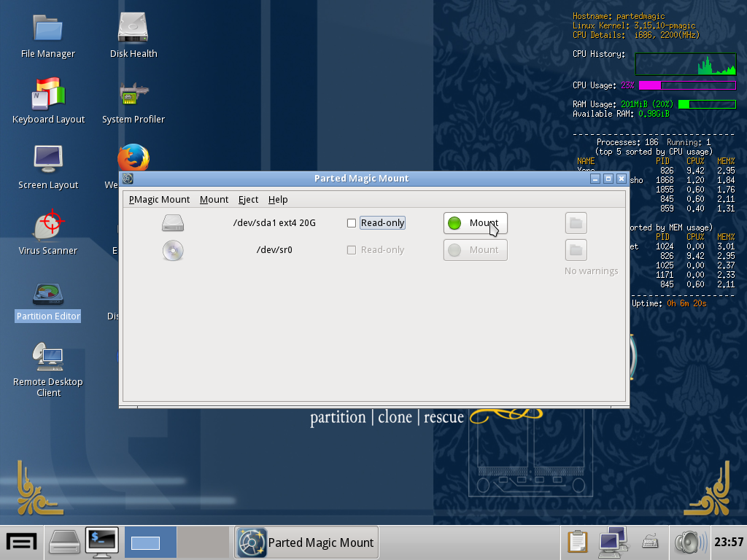Launch the Firefox browser desktop icon
The height and width of the screenshot is (560, 747).
point(133,157)
